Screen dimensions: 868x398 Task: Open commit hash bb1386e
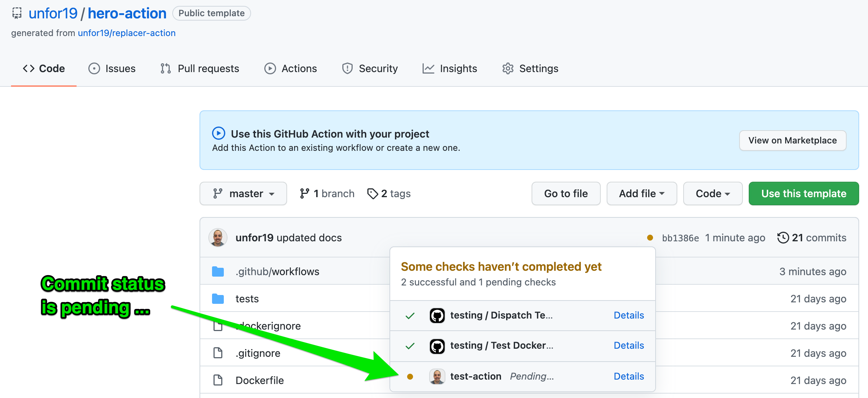coord(681,238)
